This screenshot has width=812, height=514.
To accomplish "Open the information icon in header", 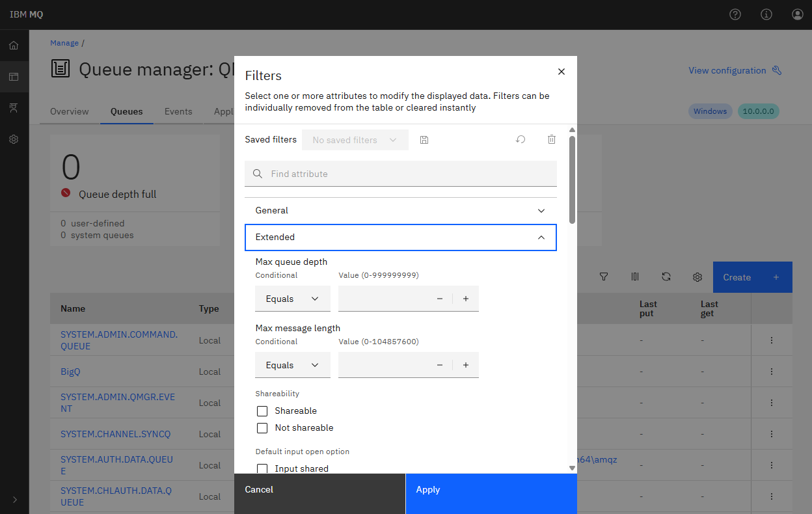I will coord(766,14).
